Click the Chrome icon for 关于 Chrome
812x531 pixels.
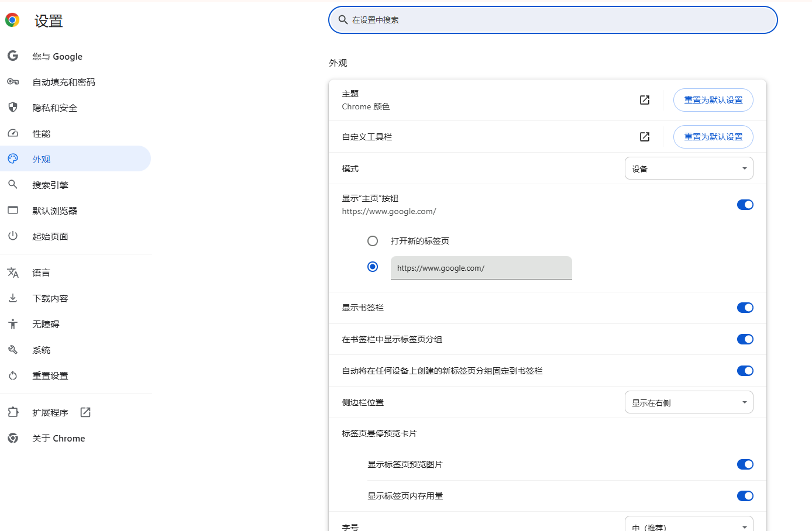coord(13,438)
